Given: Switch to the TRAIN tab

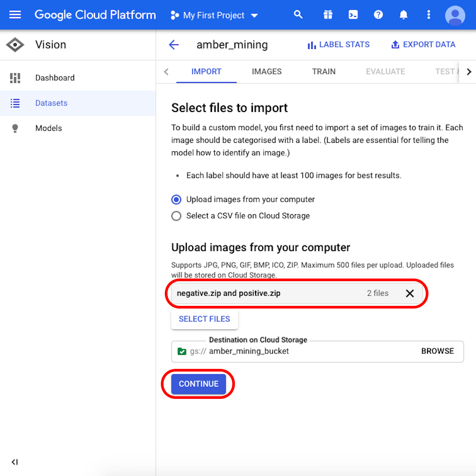Looking at the screenshot, I should 324,72.
